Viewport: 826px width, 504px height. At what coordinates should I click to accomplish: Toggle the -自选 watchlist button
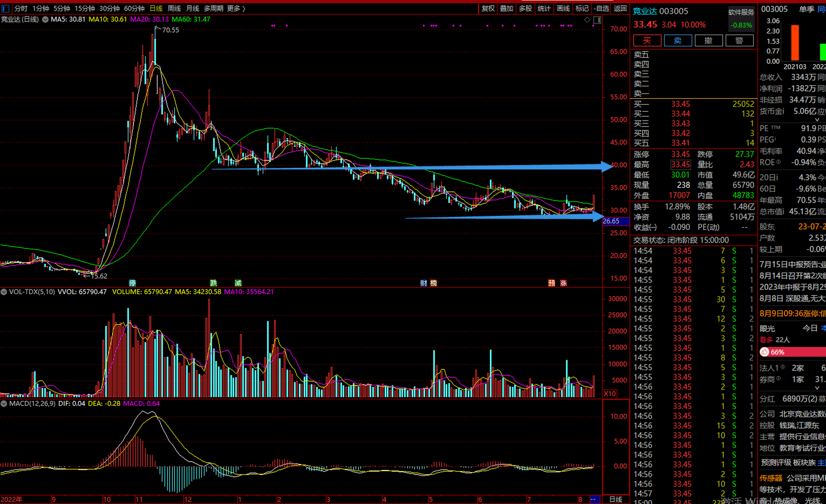[601, 8]
